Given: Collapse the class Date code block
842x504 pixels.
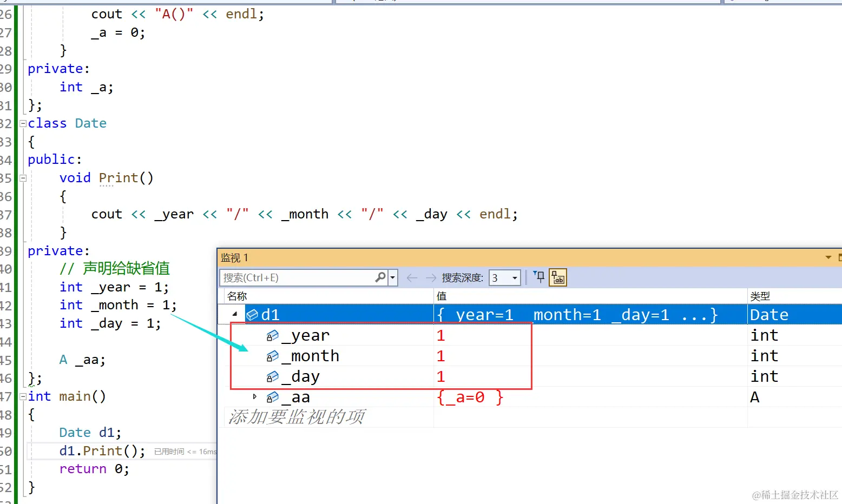Looking at the screenshot, I should 23,123.
